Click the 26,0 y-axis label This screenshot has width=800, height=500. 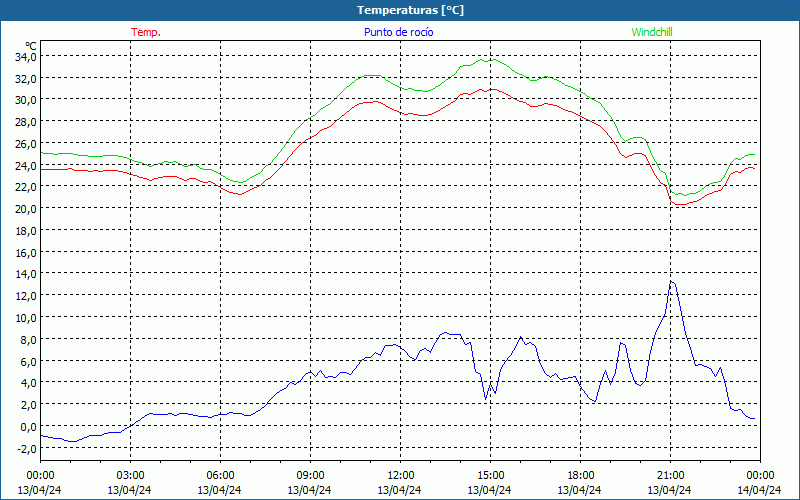25,144
